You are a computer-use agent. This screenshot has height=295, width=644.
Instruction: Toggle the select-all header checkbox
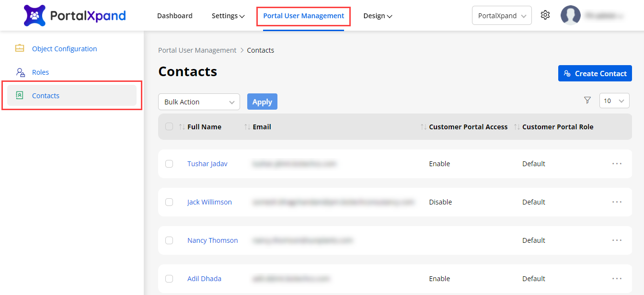point(169,126)
